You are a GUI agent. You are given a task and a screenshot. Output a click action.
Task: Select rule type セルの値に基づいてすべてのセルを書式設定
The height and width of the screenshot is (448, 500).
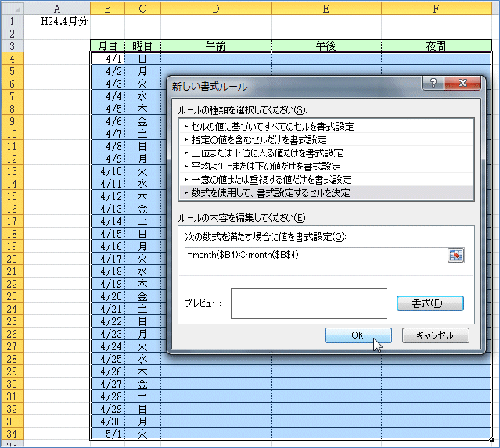[x=326, y=127]
